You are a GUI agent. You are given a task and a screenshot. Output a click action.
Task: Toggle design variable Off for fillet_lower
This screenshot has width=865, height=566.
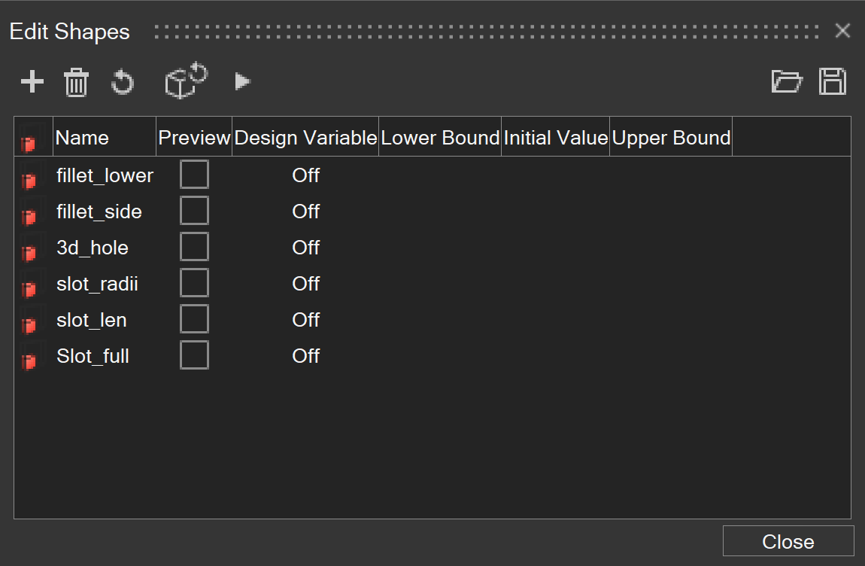pyautogui.click(x=306, y=175)
